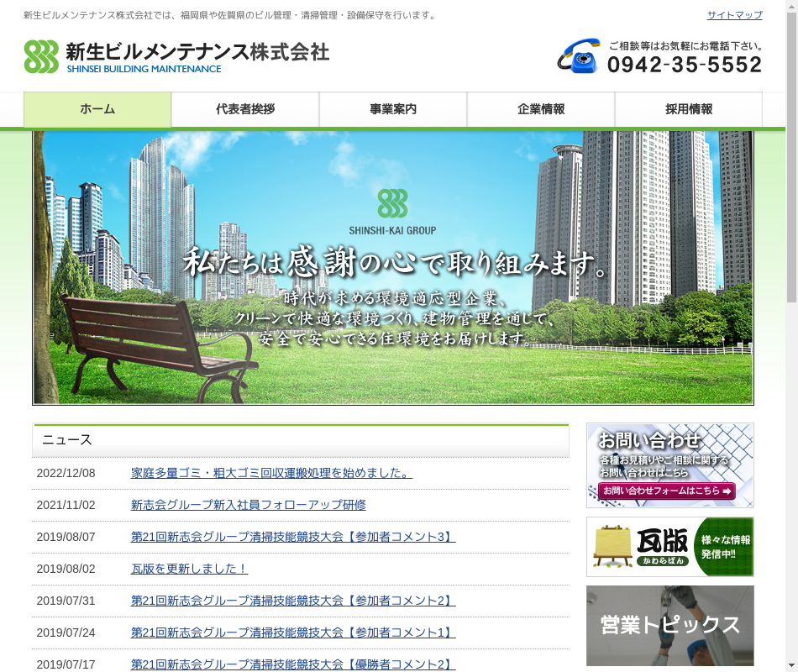
Task: Click the 新生ビルメンテナンス株式会社 company title
Action: coord(197,52)
